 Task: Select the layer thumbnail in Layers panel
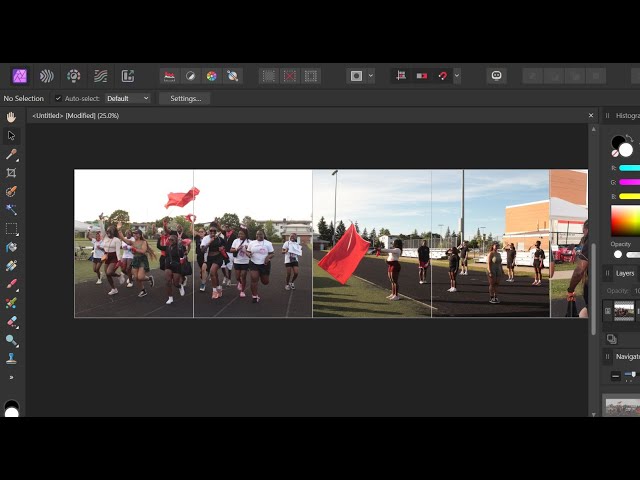[624, 311]
